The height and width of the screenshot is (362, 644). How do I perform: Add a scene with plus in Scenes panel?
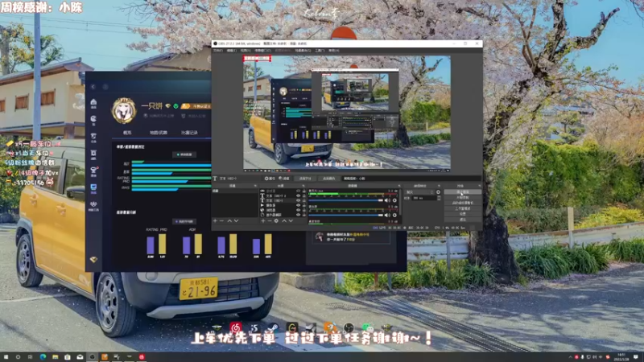click(215, 220)
